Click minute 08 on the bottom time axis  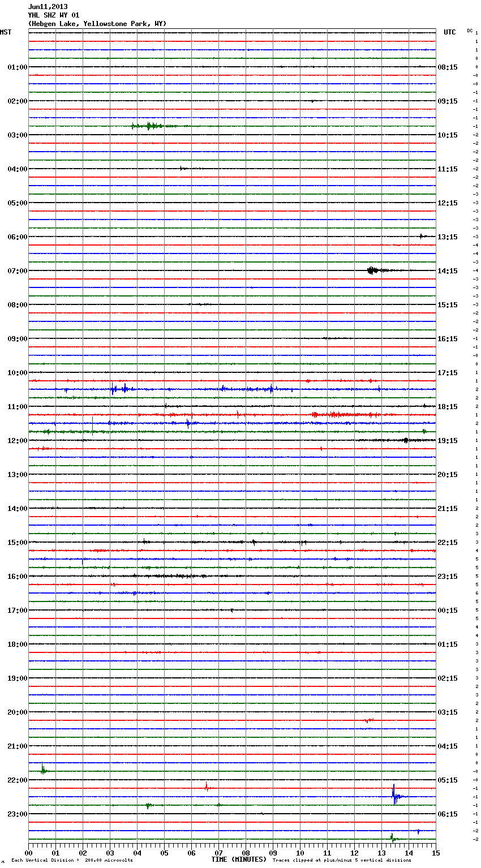[x=246, y=853]
